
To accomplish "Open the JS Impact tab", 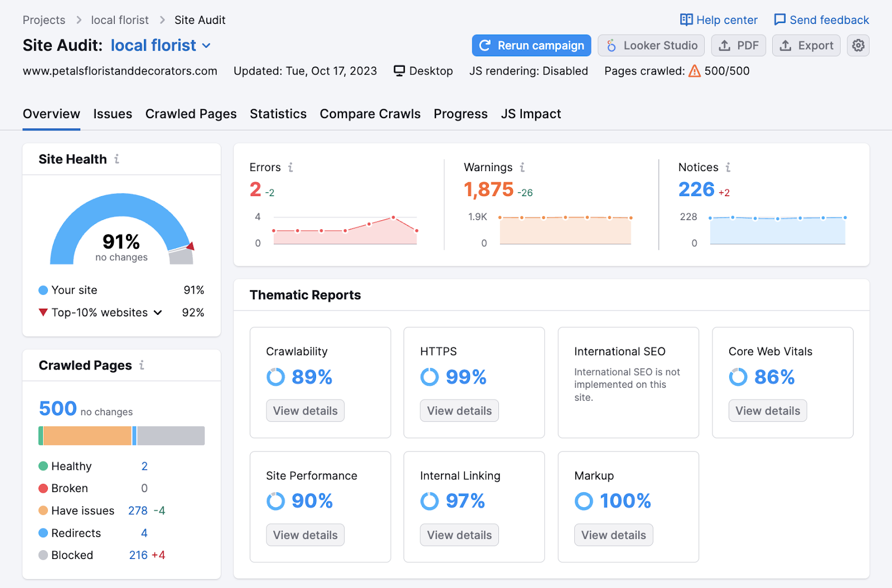I will pyautogui.click(x=531, y=114).
